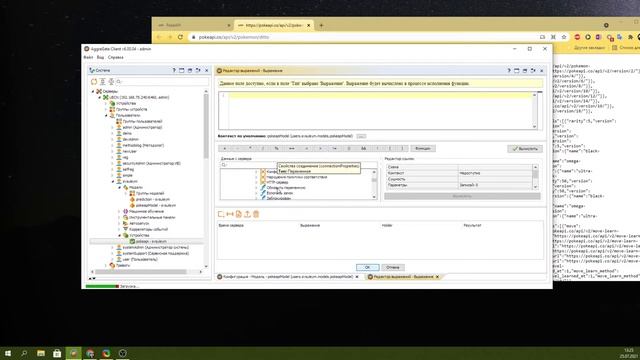
Task: Collapse the Пользователи node
Action: pyautogui.click(x=106, y=116)
